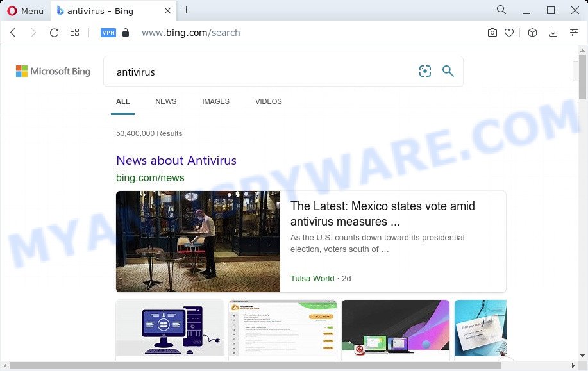Switch to the NEWS tab
Image resolution: width=588 pixels, height=371 pixels.
coord(165,101)
